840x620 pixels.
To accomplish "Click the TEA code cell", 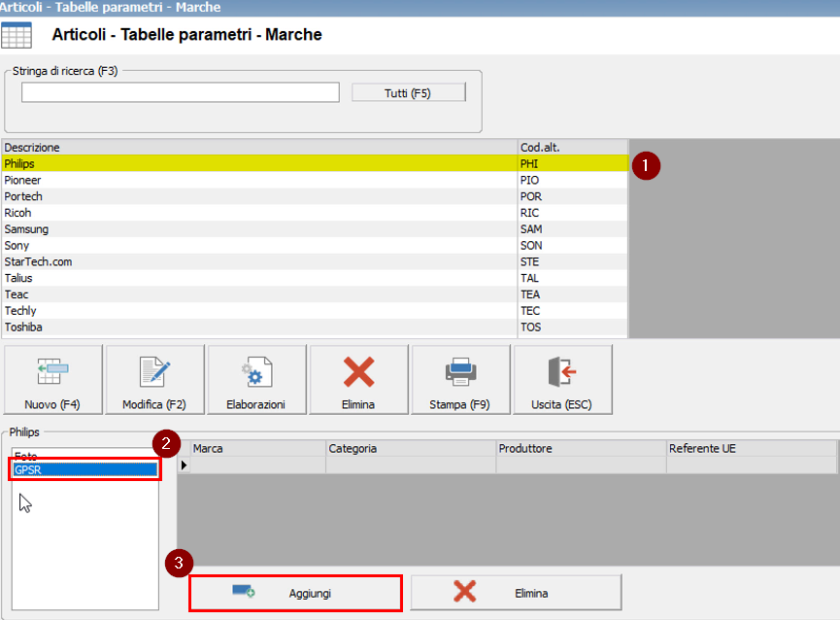I will [x=573, y=294].
